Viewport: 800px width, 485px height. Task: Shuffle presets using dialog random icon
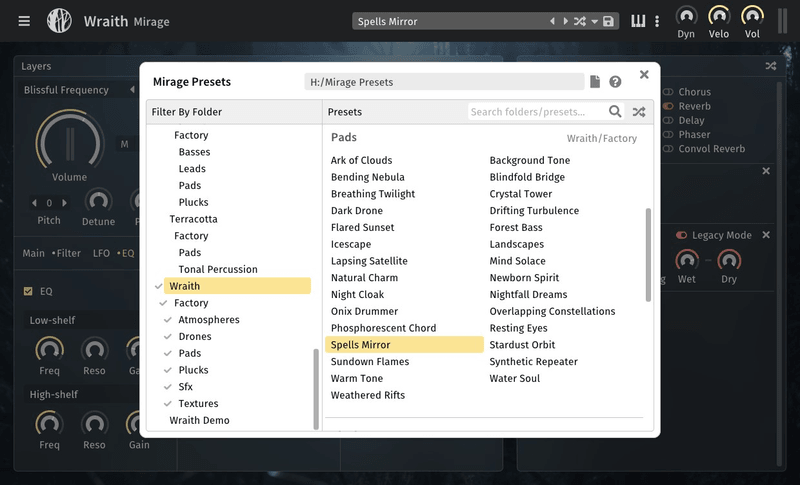[x=639, y=112]
